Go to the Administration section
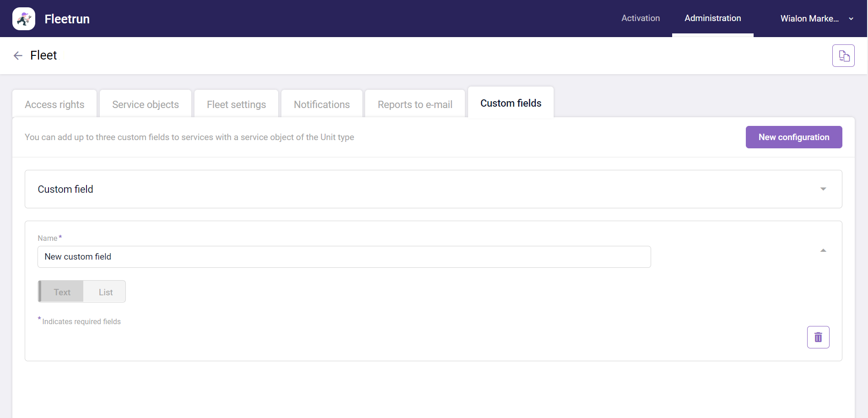 [712, 18]
